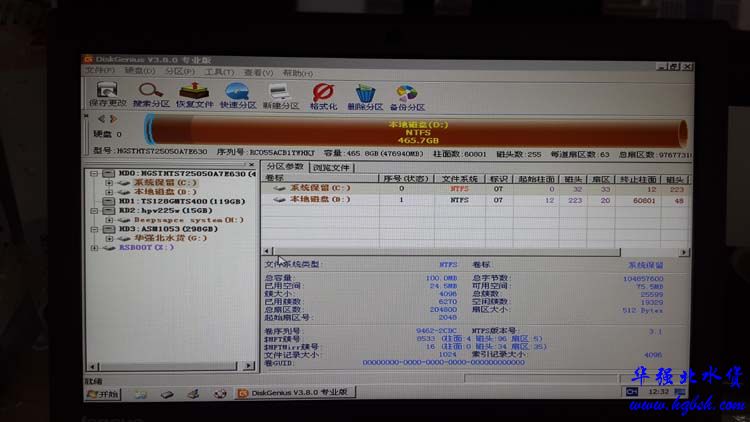Select the 系统保留 (C:) row in partition table
Image resolution: width=750 pixels, height=422 pixels.
click(x=476, y=189)
